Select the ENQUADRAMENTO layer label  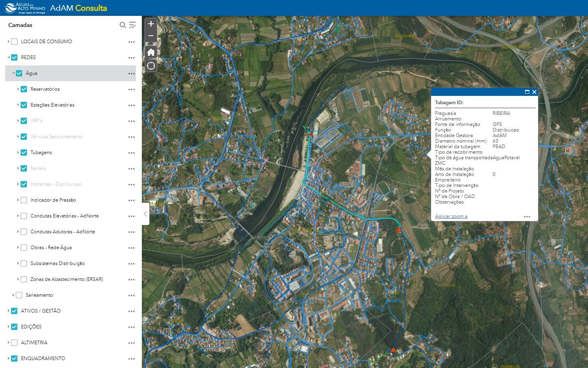point(43,358)
